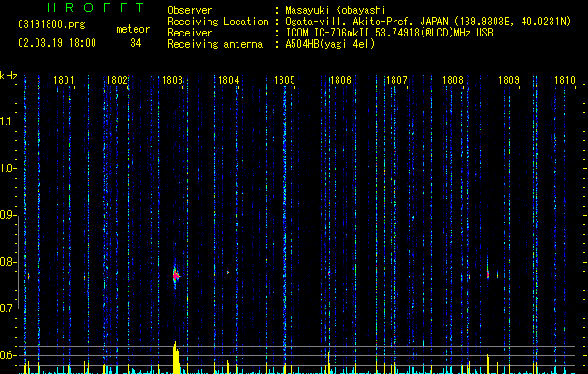Click the meteor count value 34
The width and height of the screenshot is (588, 374).
[x=136, y=43]
